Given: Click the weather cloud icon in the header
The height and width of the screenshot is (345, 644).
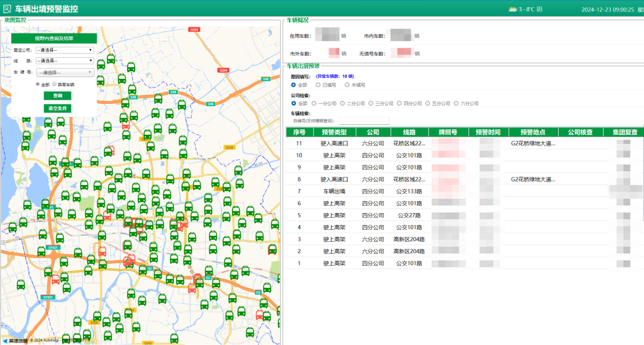Looking at the screenshot, I should coord(512,9).
